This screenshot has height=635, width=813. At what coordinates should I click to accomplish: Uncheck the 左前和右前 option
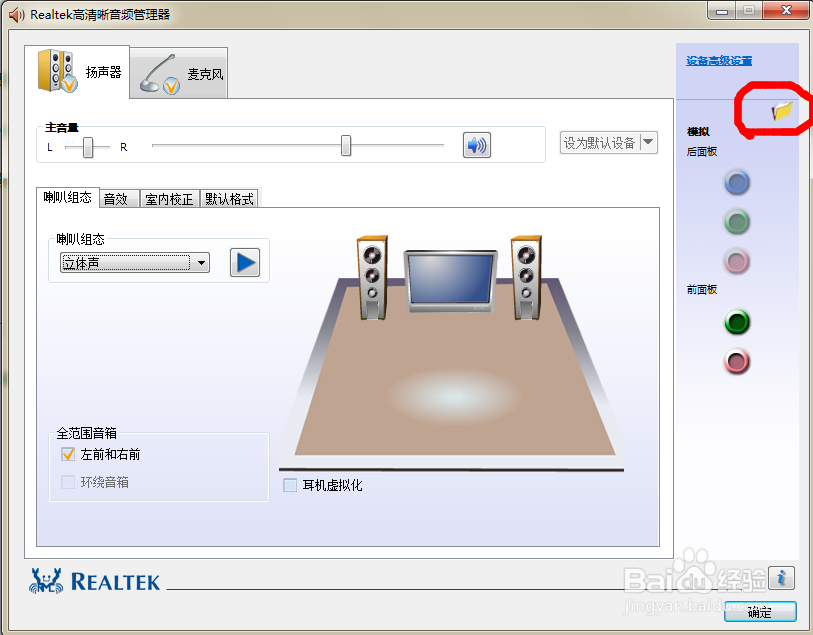[x=66, y=453]
